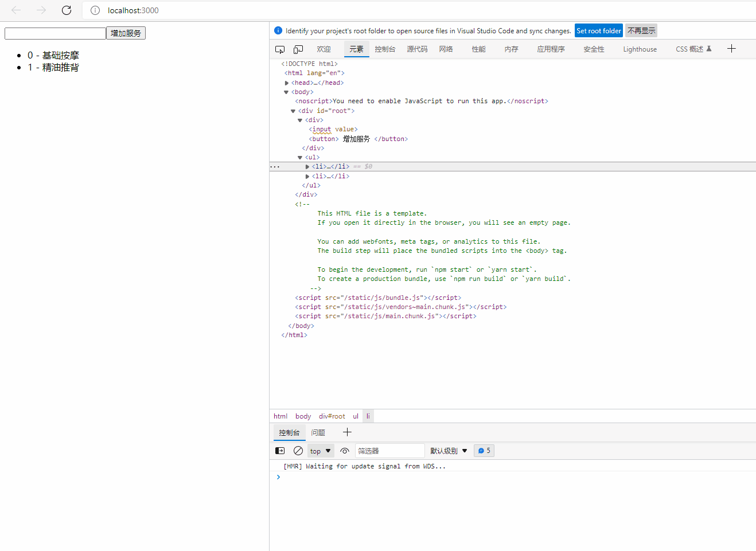756x551 pixels.
Task: Dismiss banner with 不再显示 button
Action: [x=641, y=31]
